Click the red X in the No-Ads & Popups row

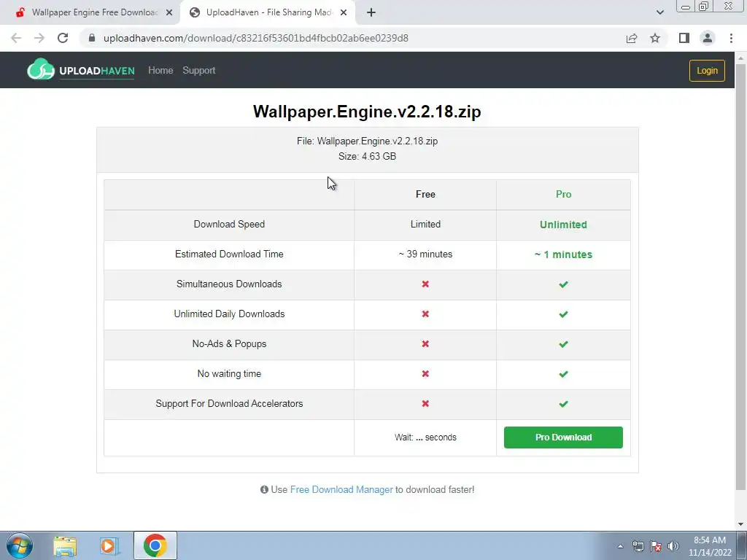[425, 344]
